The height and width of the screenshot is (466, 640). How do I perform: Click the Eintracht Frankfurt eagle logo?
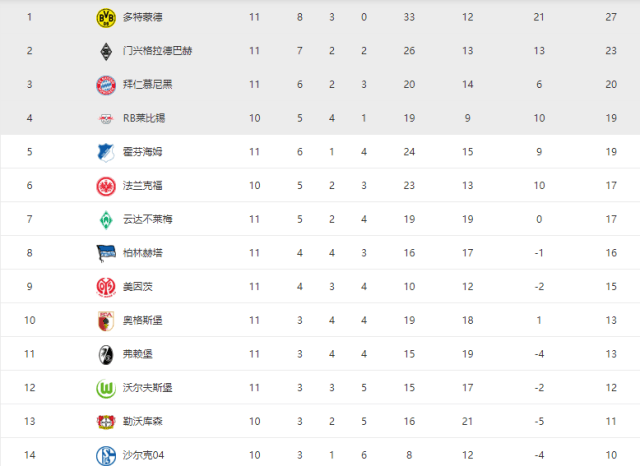click(x=106, y=186)
